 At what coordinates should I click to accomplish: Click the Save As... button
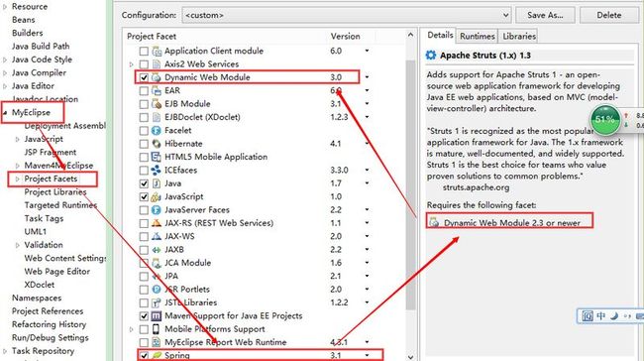point(545,15)
